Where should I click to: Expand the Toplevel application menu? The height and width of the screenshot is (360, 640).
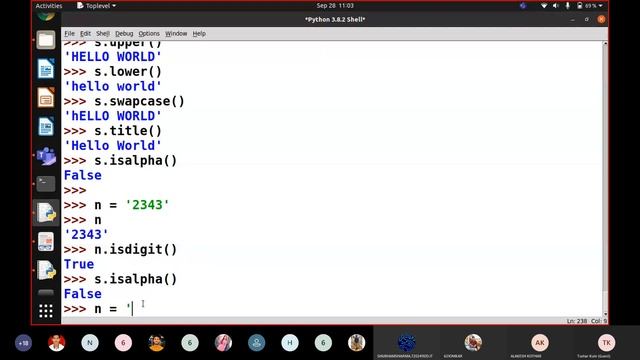point(96,6)
